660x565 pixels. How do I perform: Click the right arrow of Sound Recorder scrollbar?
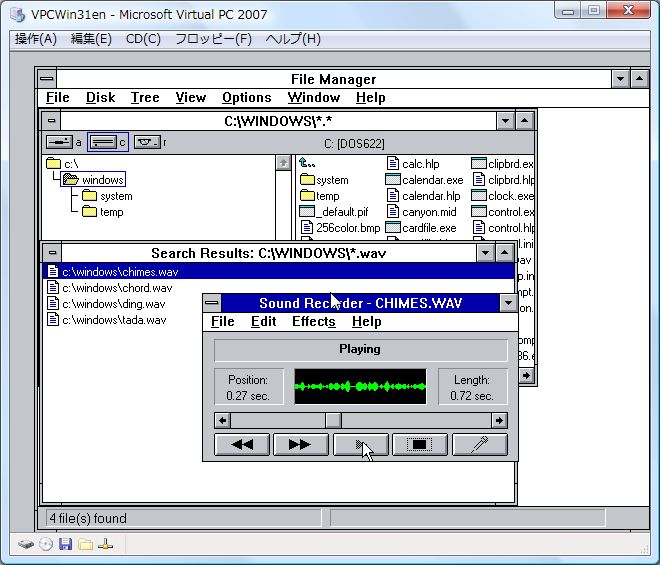pyautogui.click(x=499, y=420)
